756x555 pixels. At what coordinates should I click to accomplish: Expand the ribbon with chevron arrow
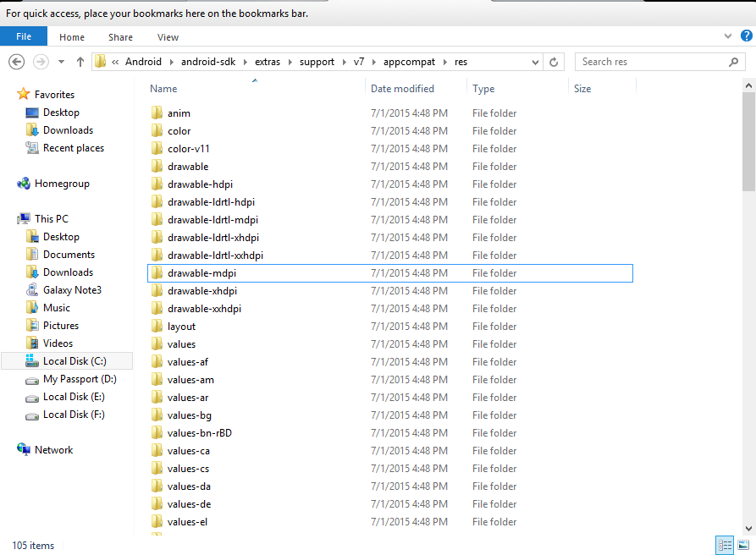[x=728, y=36]
